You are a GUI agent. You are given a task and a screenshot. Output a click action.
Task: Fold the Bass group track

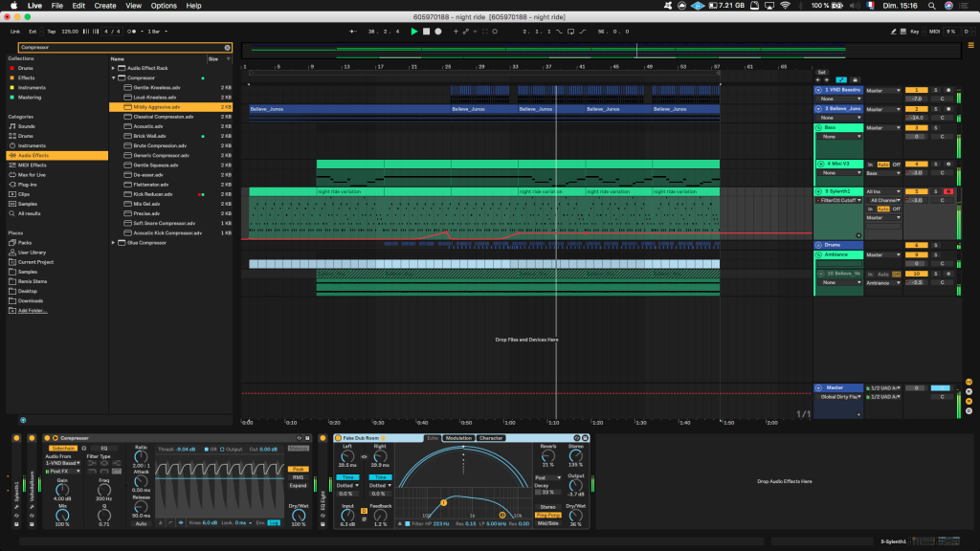point(818,127)
